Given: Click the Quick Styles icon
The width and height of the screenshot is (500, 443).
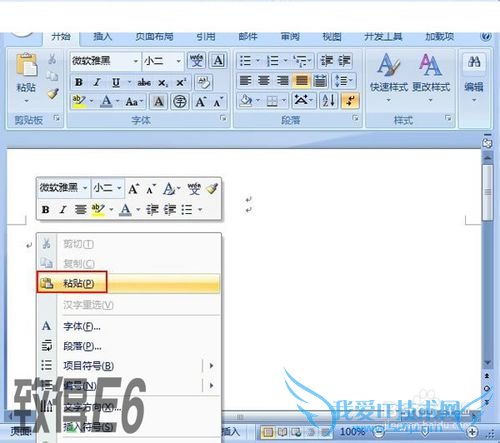Looking at the screenshot, I should pyautogui.click(x=388, y=64).
